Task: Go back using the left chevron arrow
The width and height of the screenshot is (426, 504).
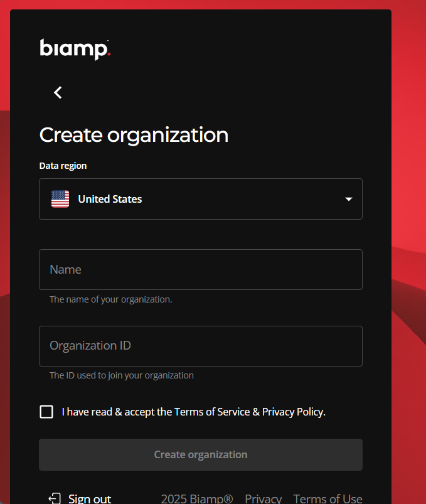Action: [58, 92]
